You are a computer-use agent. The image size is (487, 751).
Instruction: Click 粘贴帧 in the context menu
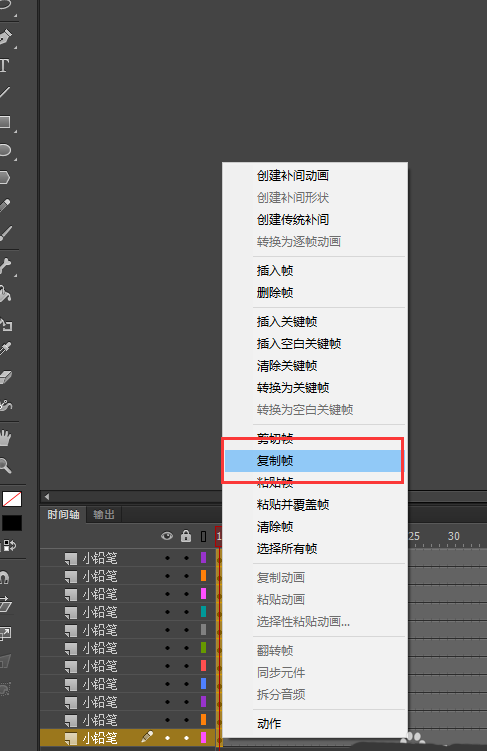[x=275, y=482]
